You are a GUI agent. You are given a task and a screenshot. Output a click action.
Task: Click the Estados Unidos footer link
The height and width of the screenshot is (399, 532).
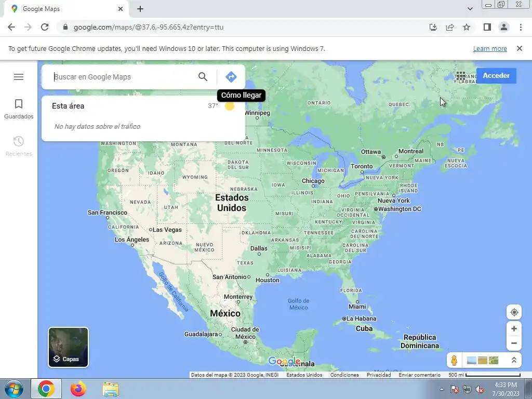tap(304, 375)
